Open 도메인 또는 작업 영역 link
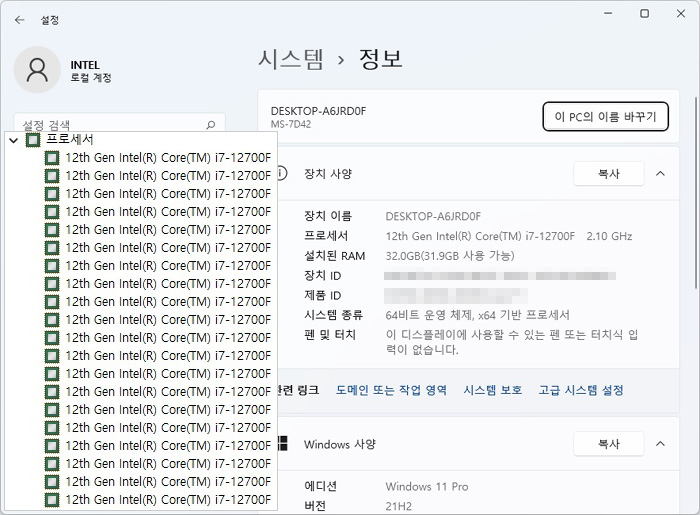 [x=391, y=390]
